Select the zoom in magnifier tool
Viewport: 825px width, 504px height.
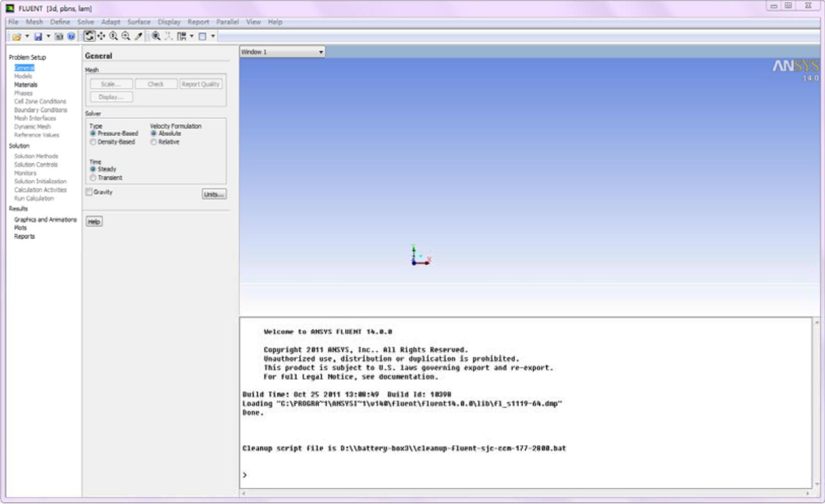click(x=113, y=36)
